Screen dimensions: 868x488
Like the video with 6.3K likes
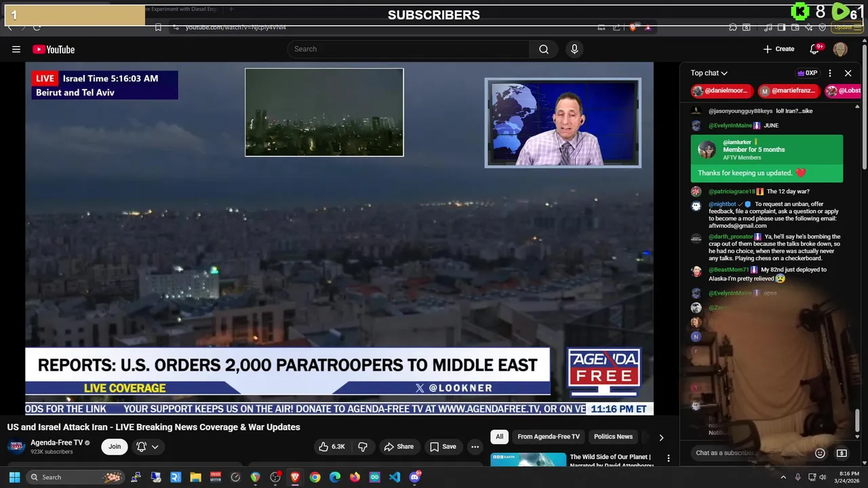[332, 447]
